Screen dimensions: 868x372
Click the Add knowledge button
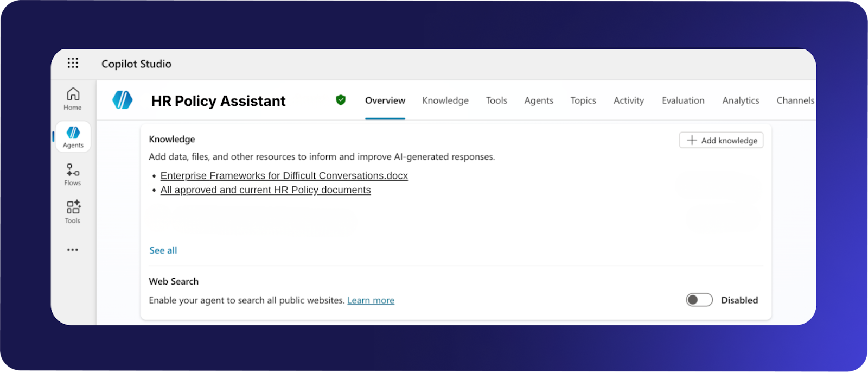pos(721,140)
